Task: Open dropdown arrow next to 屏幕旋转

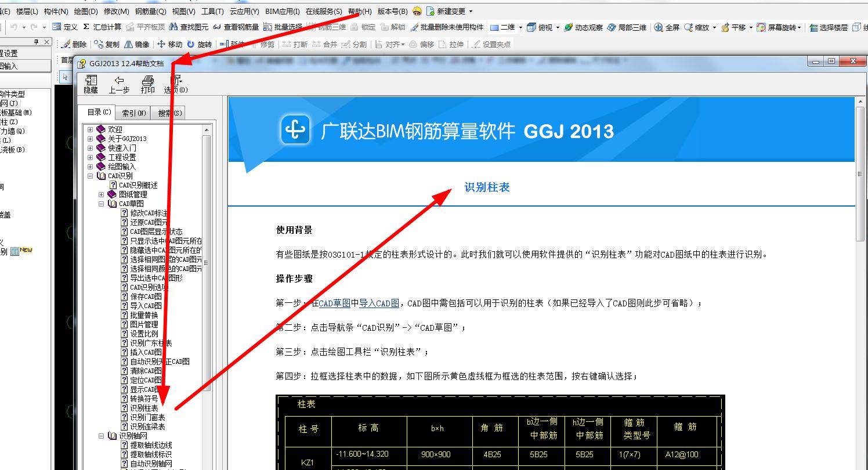Action: pos(800,27)
